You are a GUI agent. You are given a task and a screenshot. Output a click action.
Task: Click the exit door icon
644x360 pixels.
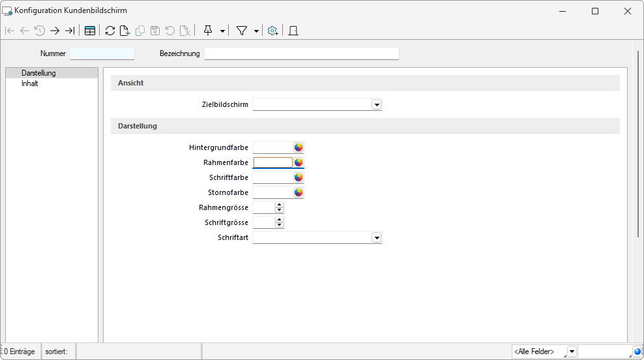293,31
